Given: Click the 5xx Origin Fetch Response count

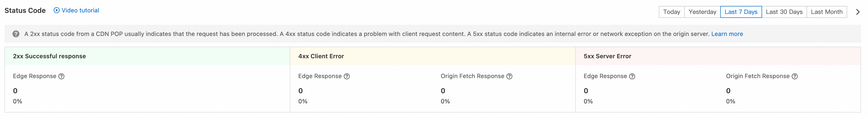Looking at the screenshot, I should tap(728, 91).
